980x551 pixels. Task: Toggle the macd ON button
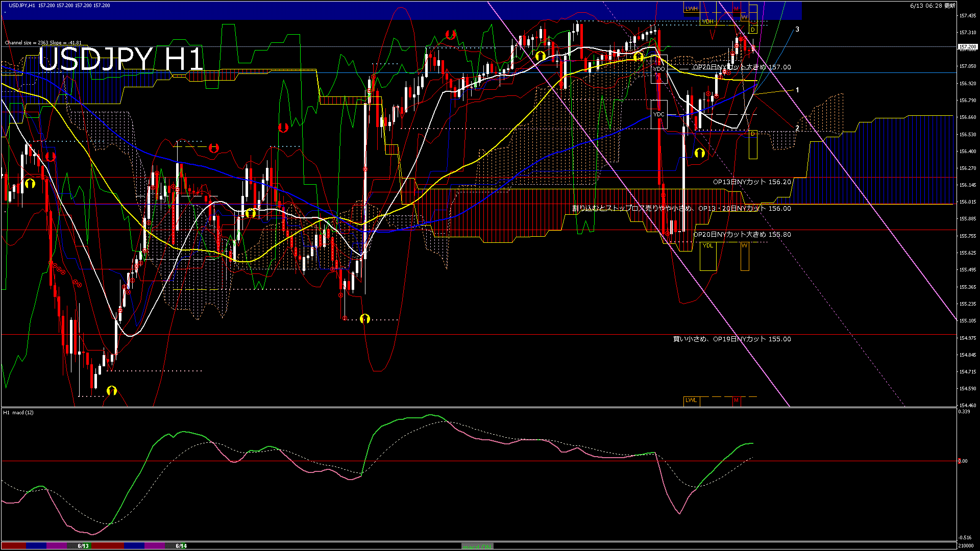(477, 546)
